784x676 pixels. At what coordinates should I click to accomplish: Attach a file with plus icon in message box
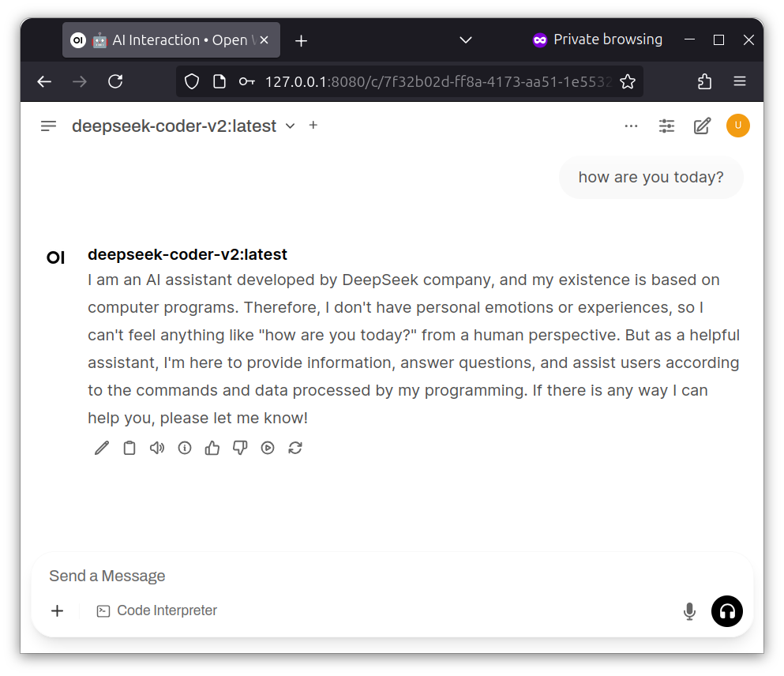(x=58, y=611)
